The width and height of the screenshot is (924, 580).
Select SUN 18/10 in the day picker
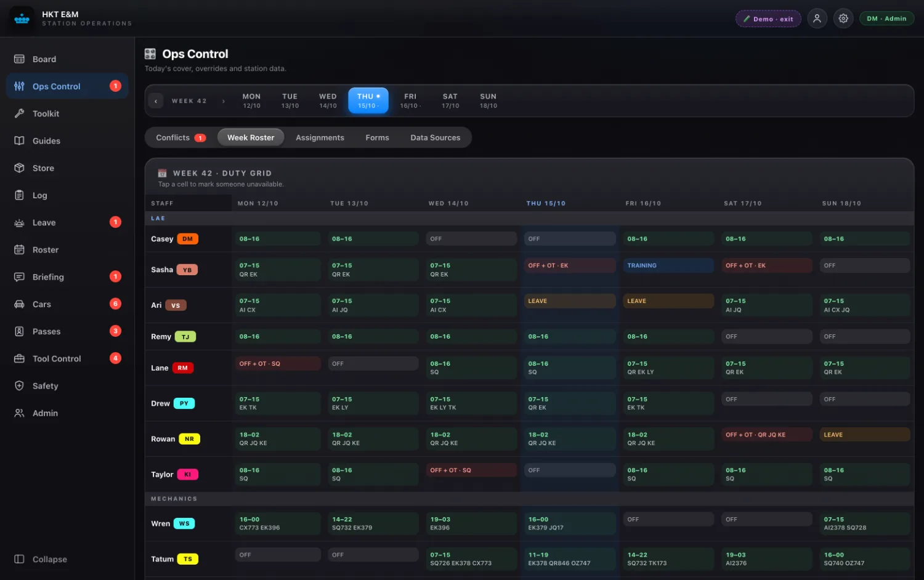point(488,101)
